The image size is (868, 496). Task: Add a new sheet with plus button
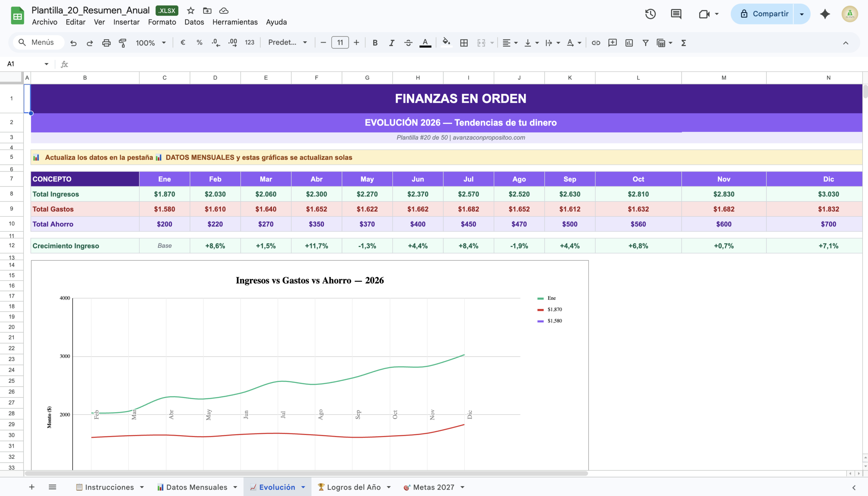coord(32,487)
